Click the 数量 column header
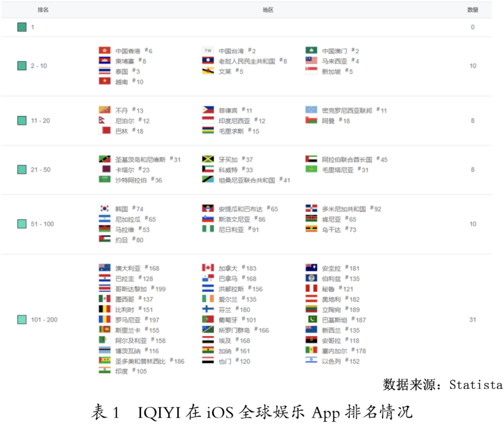The height and width of the screenshot is (429, 504). point(472,10)
